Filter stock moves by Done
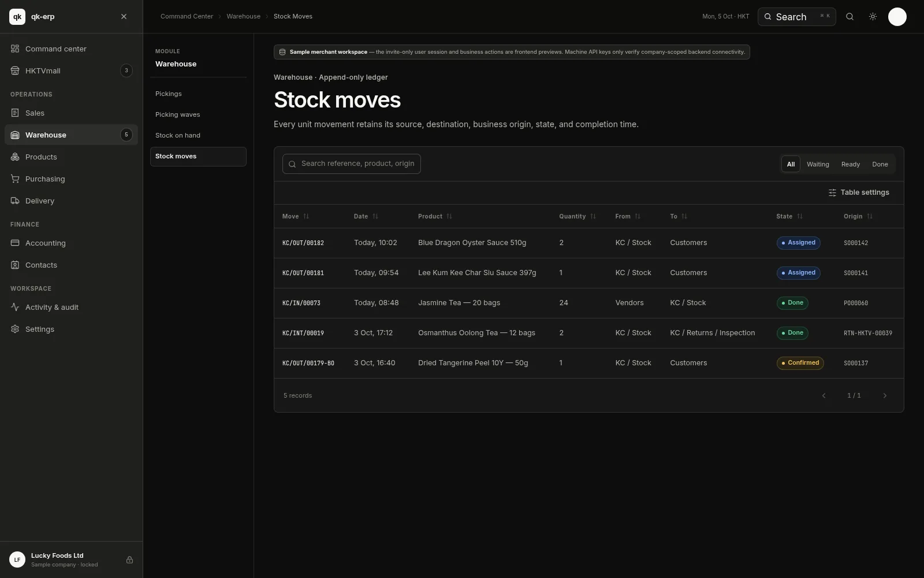The width and height of the screenshot is (924, 578). coord(880,164)
